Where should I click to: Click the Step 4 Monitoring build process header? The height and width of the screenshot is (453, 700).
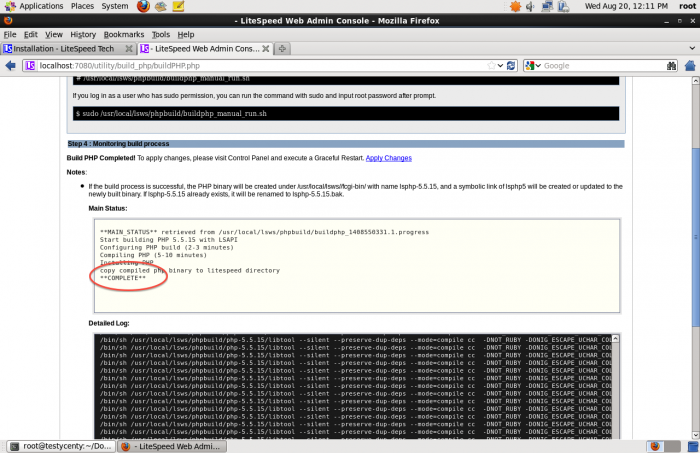click(346, 144)
